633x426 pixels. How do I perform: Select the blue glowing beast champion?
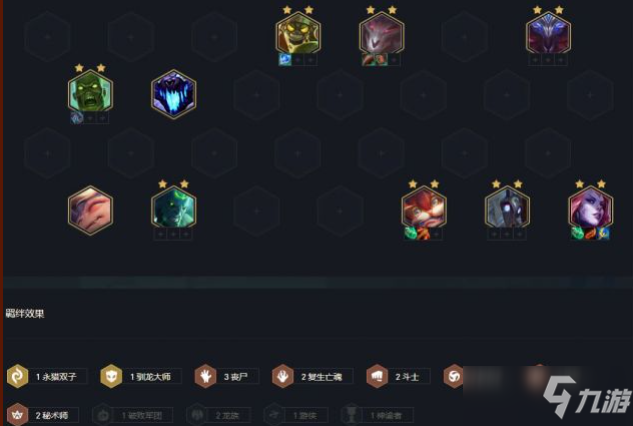(174, 94)
